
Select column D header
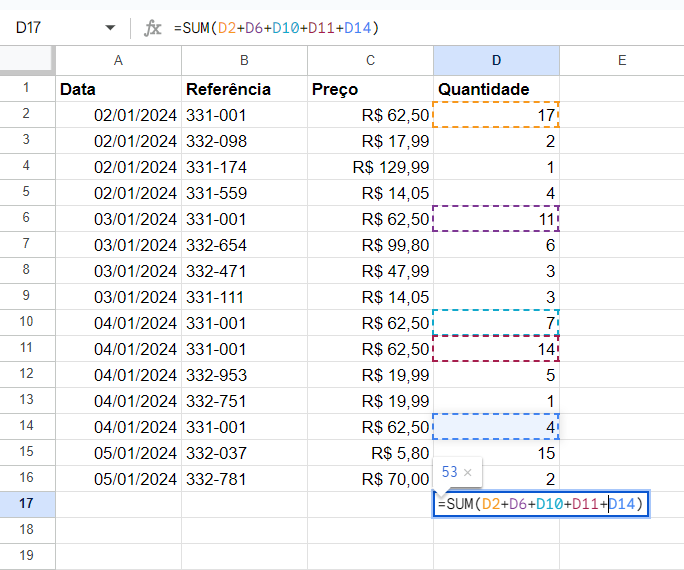point(496,60)
